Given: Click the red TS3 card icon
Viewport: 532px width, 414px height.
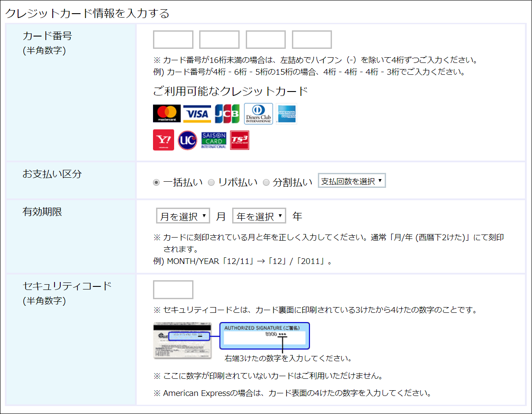Looking at the screenshot, I should (x=240, y=140).
